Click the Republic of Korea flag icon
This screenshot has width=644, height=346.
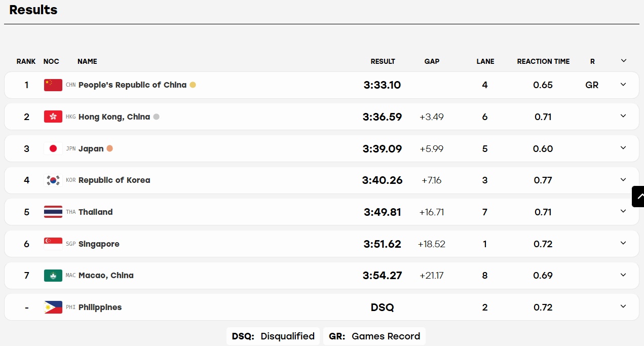[x=53, y=180]
